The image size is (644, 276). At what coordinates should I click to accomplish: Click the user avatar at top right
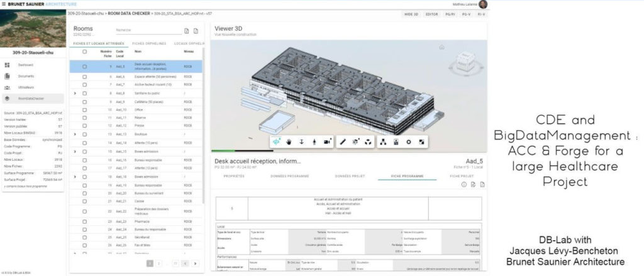[484, 4]
